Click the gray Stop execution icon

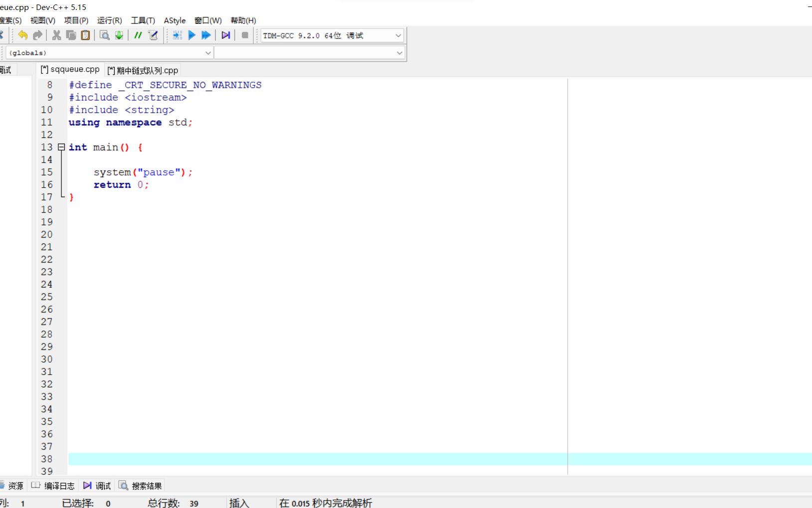click(245, 35)
